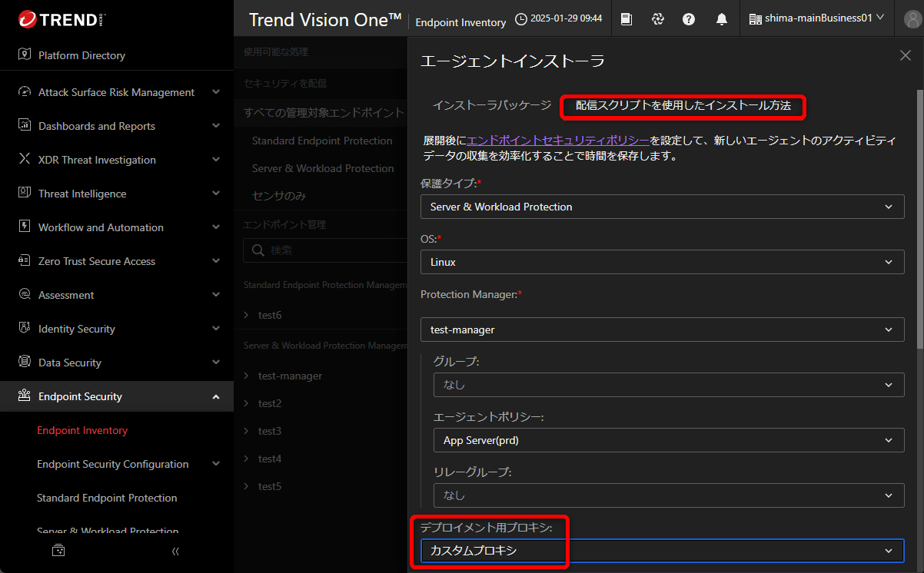This screenshot has height=573, width=924.
Task: Open Protection Manager dropdown test-manager
Action: 662,330
